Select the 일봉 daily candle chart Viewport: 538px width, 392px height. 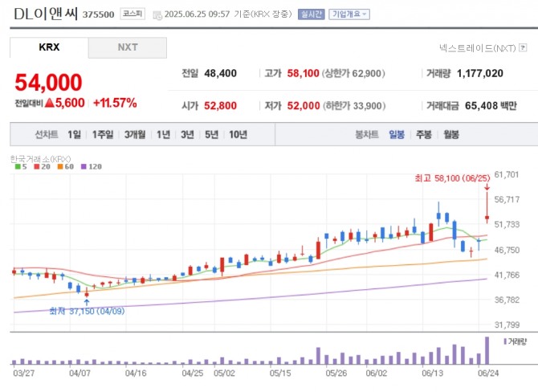(397, 135)
